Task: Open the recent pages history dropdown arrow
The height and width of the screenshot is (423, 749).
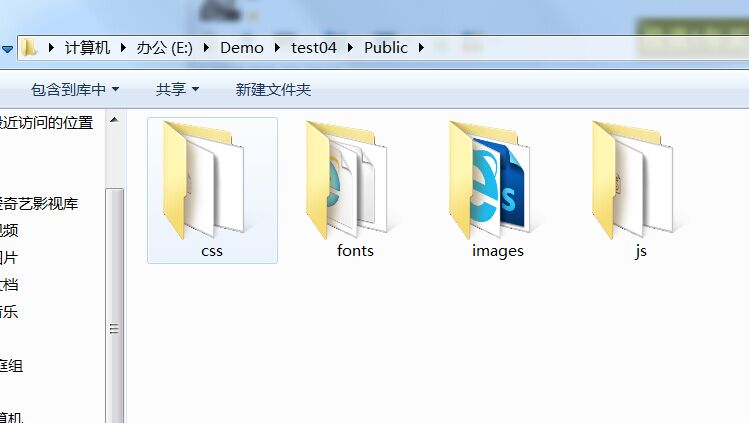Action: coord(7,48)
